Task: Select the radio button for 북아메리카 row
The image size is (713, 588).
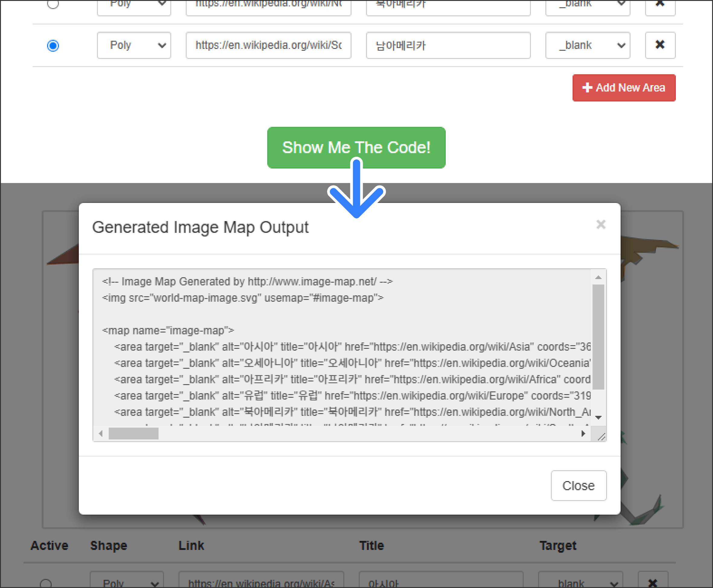Action: [x=53, y=3]
